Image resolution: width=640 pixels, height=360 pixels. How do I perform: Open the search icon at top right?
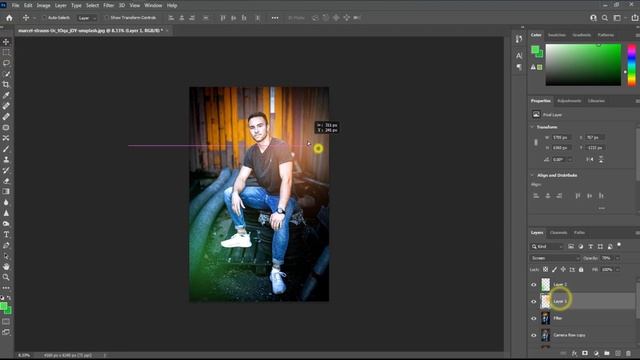click(x=605, y=18)
